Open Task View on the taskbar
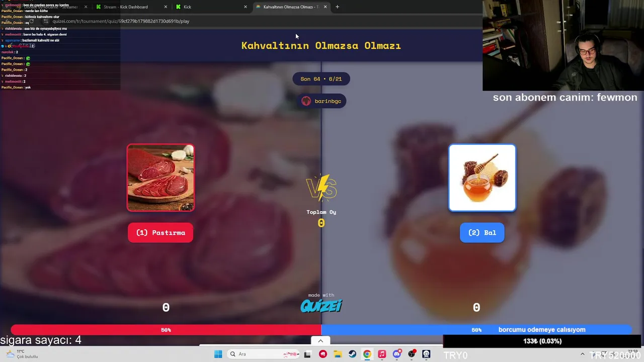 pyautogui.click(x=307, y=354)
